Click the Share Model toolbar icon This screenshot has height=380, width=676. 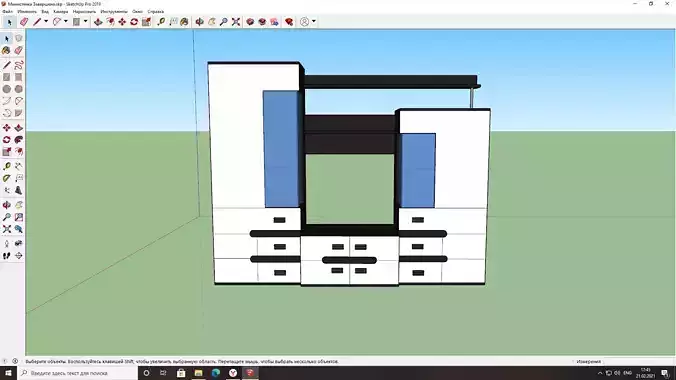(262, 22)
